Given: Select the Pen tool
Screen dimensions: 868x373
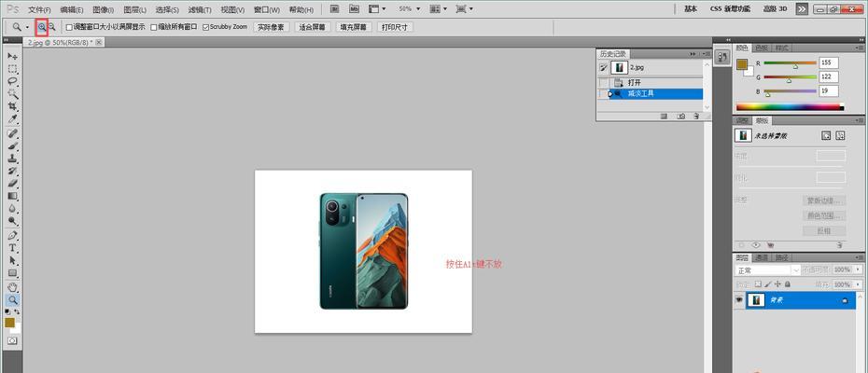Looking at the screenshot, I should point(12,235).
